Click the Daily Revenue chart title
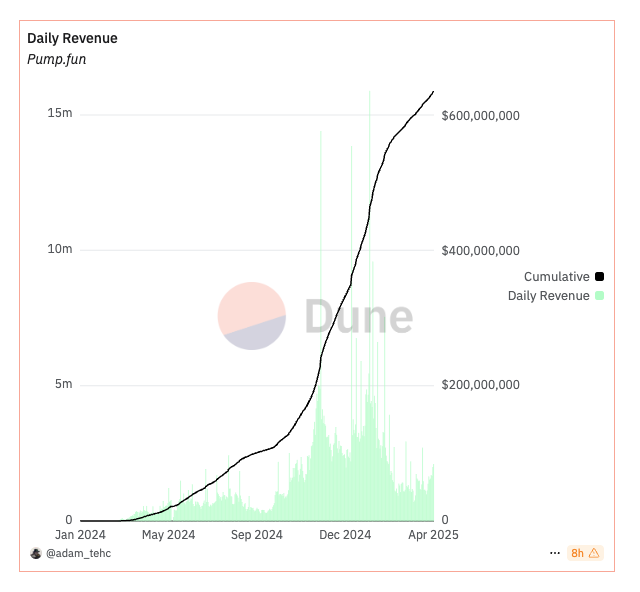The image size is (640, 592). click(72, 38)
